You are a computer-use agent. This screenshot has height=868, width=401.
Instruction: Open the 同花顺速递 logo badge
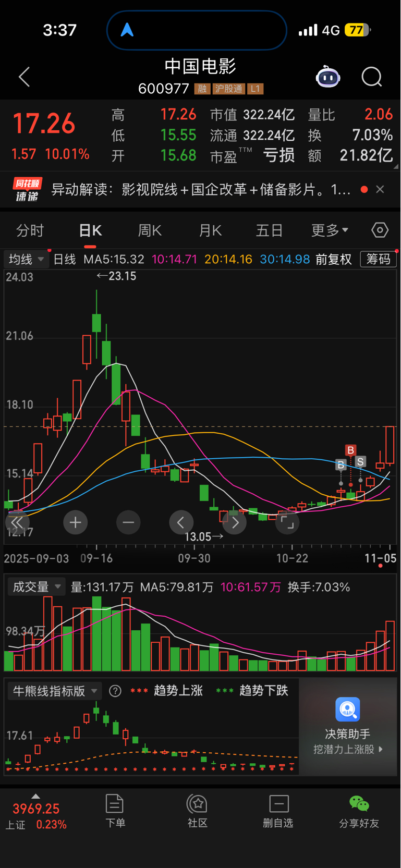click(x=27, y=189)
